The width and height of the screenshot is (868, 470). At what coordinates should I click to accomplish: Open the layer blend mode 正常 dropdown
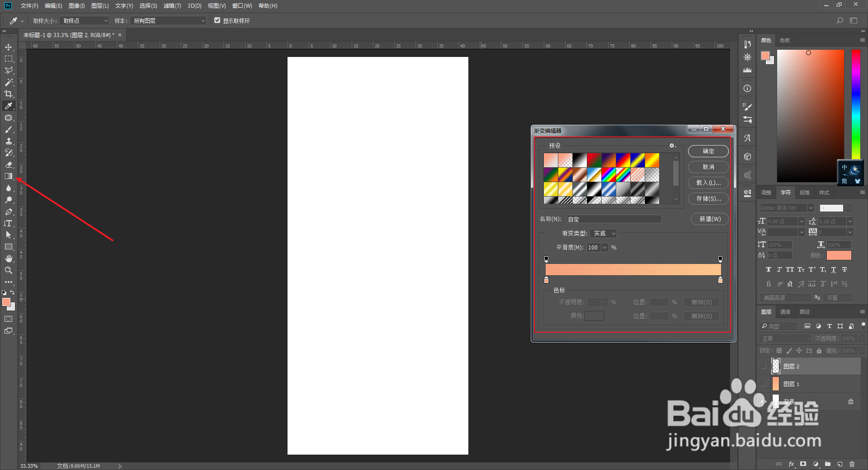click(786, 338)
